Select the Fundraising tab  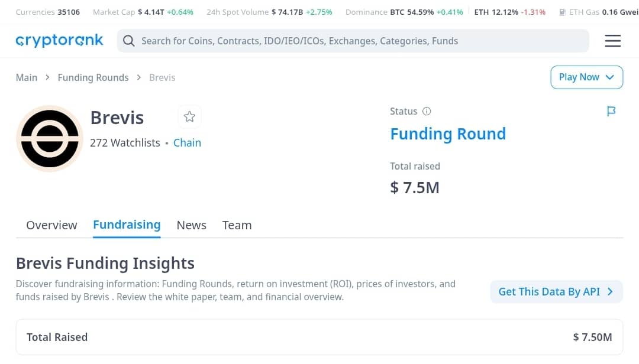pos(127,225)
